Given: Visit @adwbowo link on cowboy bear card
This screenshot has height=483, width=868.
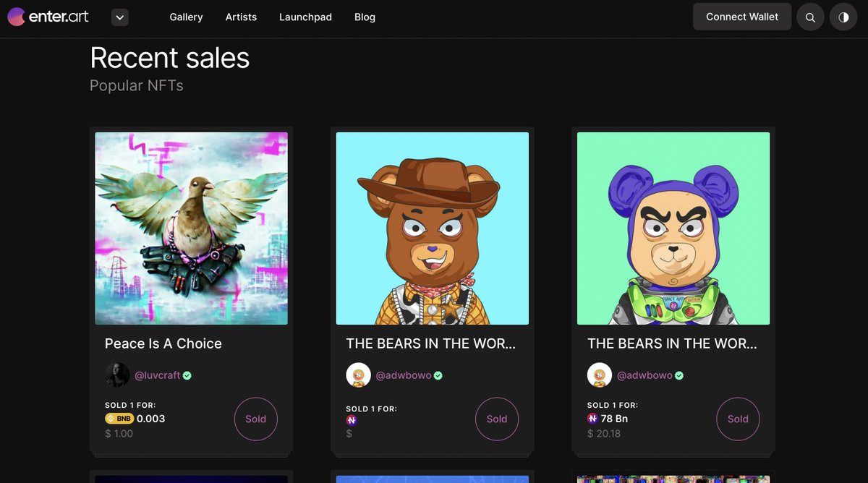Looking at the screenshot, I should coord(404,375).
